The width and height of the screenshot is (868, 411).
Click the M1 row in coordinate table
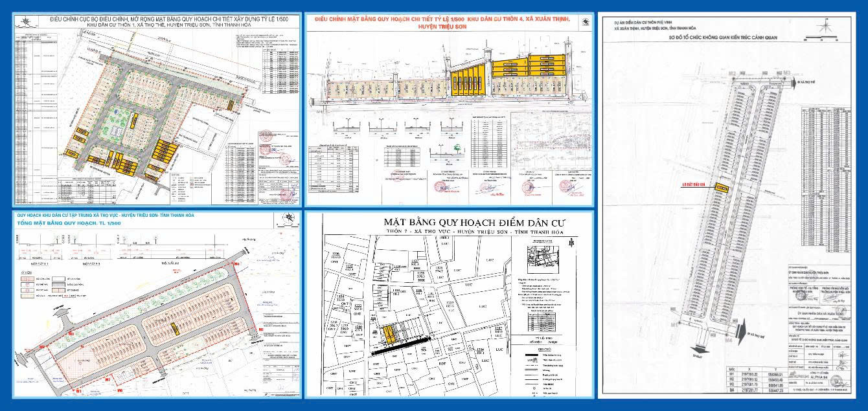tap(757, 374)
